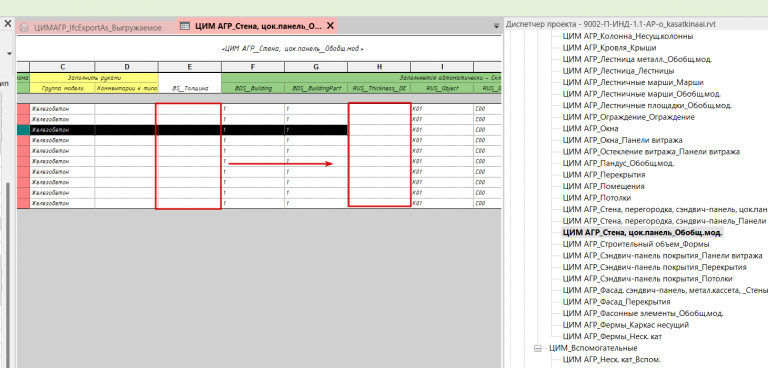Open Стена, перегородка, сэндвич-панель_Панели entry
The height and width of the screenshot is (368, 768).
click(x=664, y=221)
